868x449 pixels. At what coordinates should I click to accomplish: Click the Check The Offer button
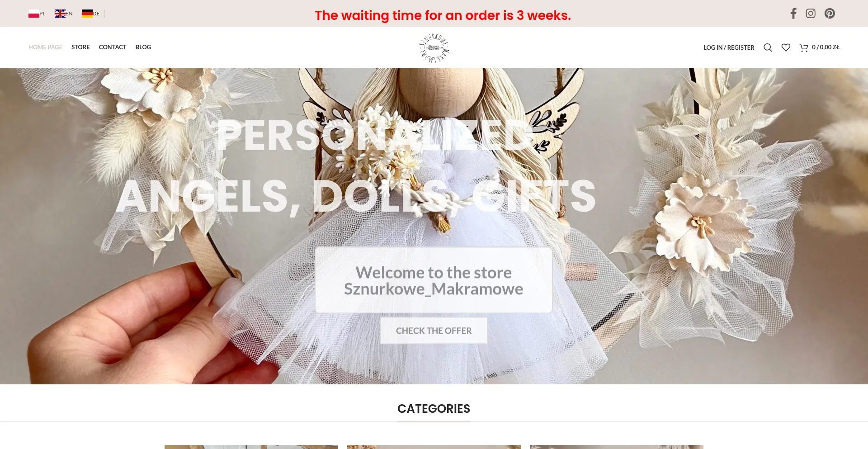coord(434,331)
